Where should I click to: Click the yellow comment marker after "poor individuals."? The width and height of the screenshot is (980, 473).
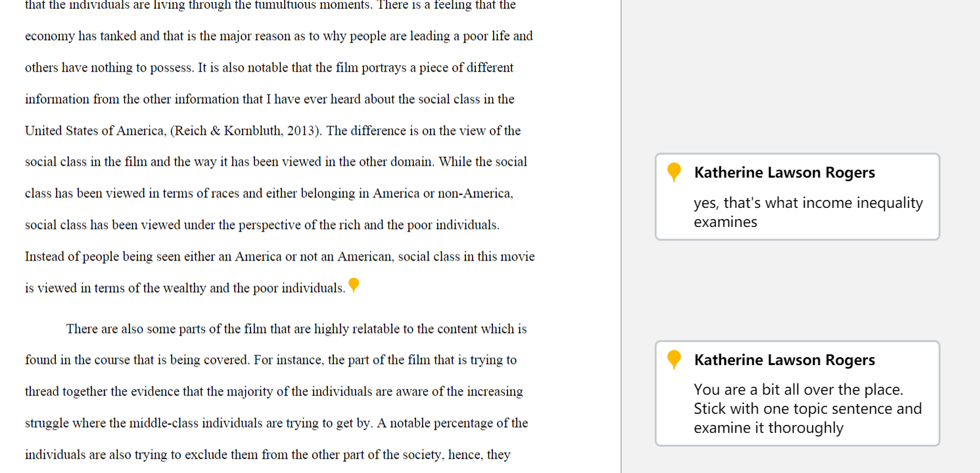coord(354,285)
